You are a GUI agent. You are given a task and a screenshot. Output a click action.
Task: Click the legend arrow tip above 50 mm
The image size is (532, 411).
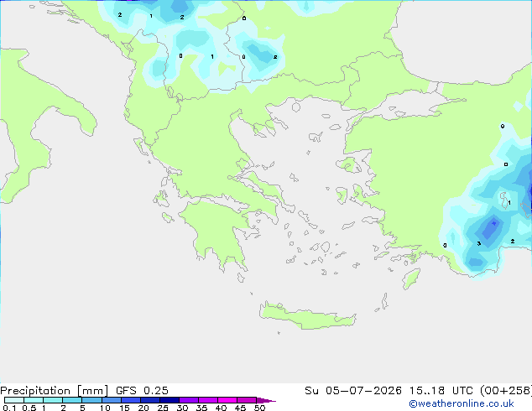pos(266,400)
